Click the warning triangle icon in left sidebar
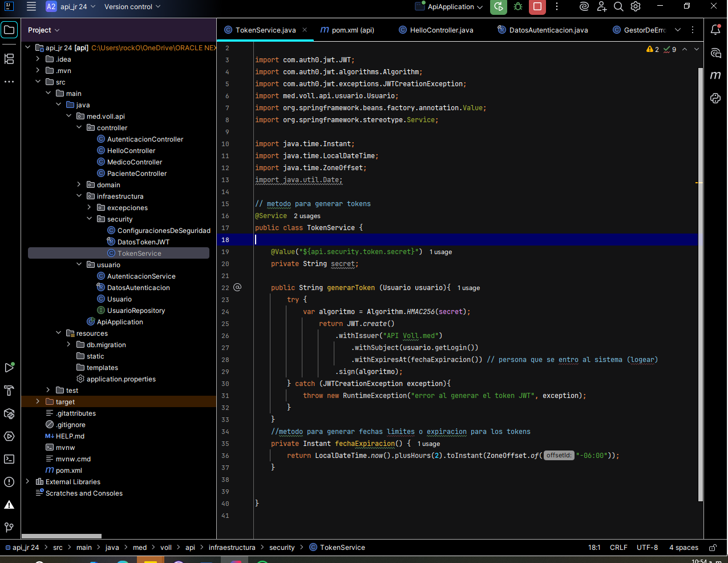The image size is (728, 563). pyautogui.click(x=9, y=505)
